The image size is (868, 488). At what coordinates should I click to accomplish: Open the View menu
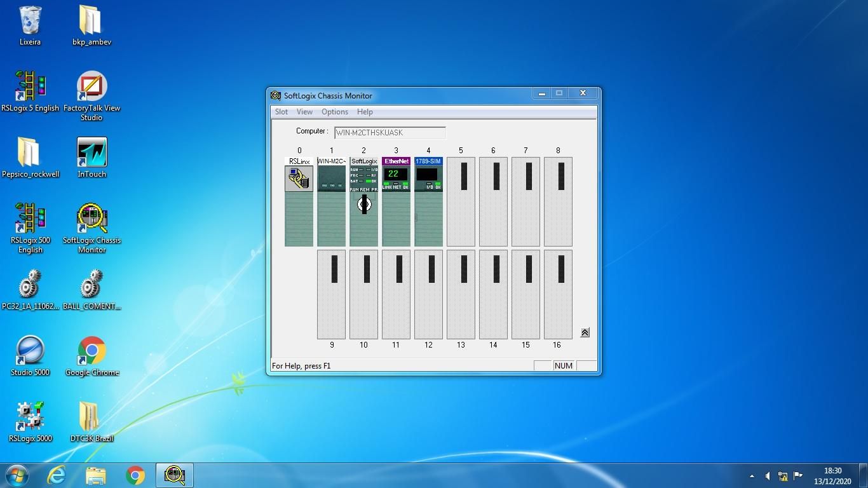tap(304, 112)
